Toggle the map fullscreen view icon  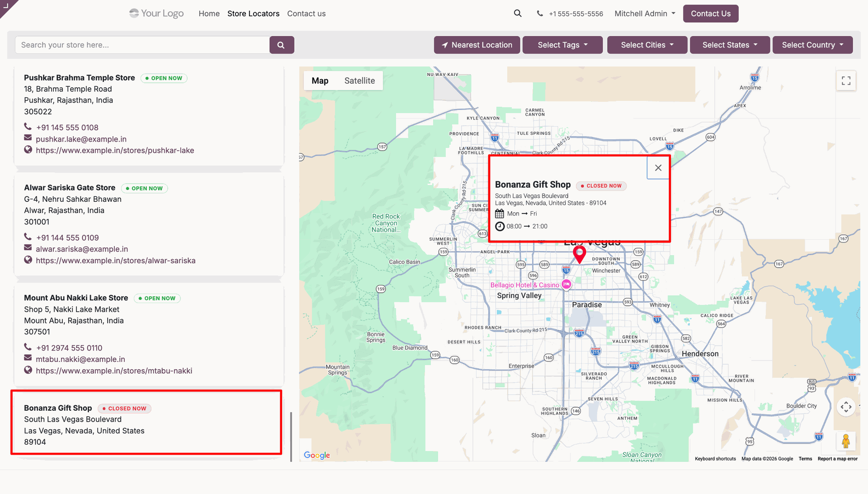[x=846, y=81]
